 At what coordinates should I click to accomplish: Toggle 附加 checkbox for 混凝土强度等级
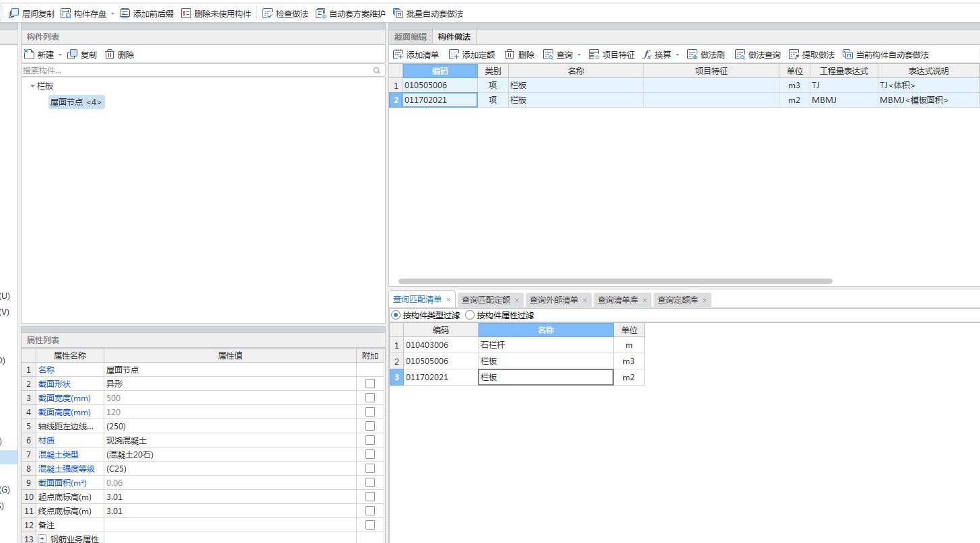tap(370, 468)
